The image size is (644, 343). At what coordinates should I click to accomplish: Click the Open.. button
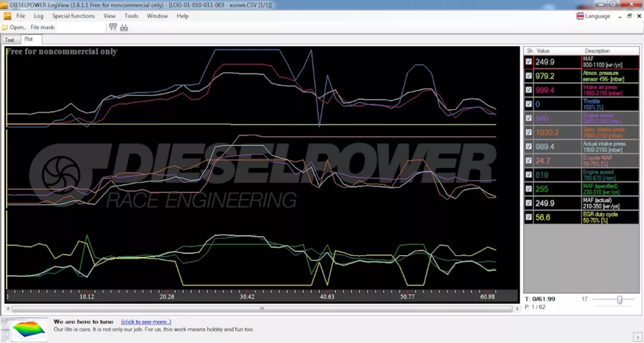14,27
